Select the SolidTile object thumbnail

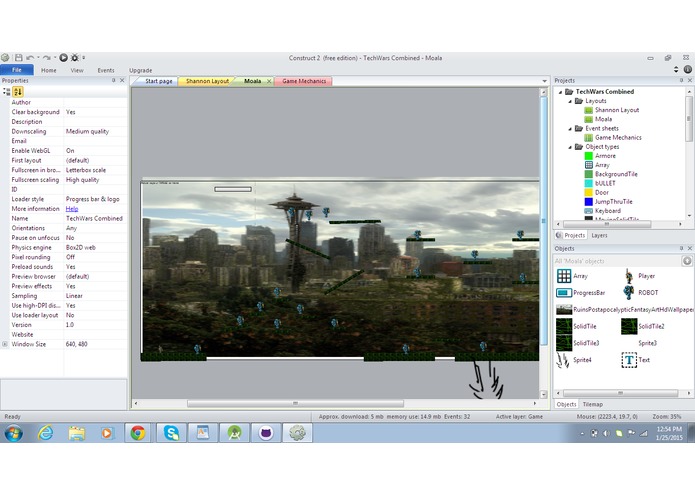564,326
